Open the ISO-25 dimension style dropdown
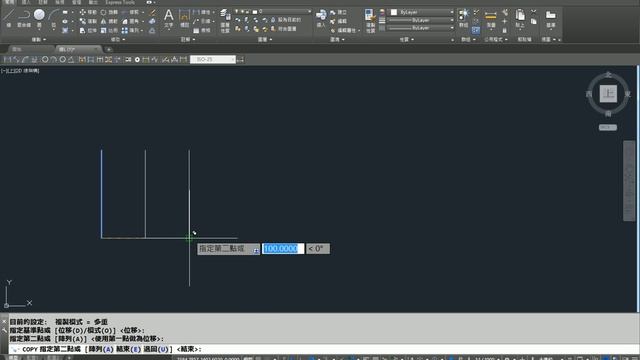Viewport: 640px width, 360px height. (213, 60)
